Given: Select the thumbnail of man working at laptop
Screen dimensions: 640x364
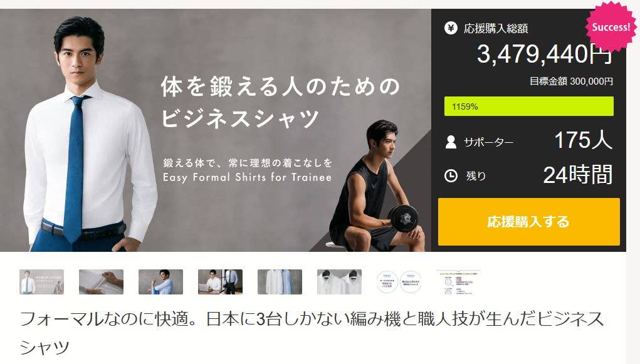Looking at the screenshot, I should (221, 282).
